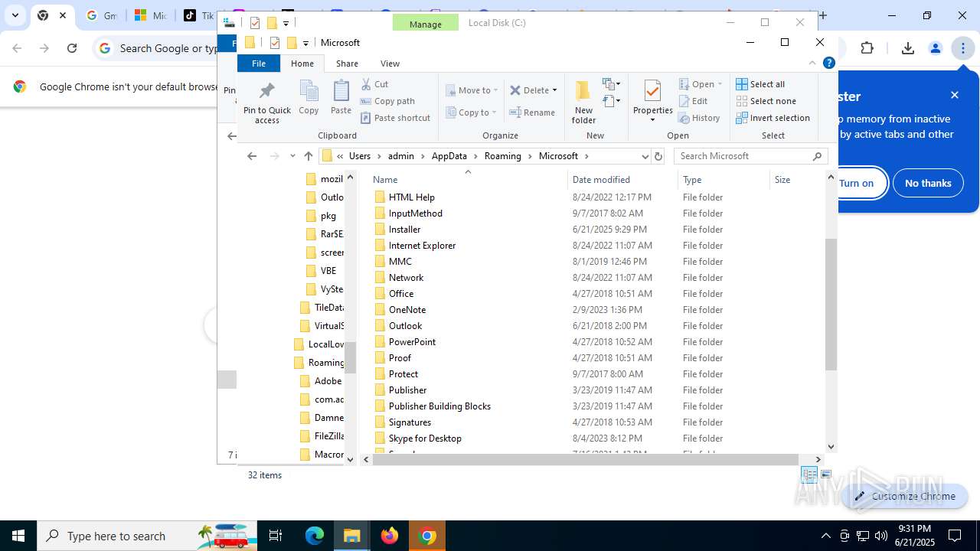The width and height of the screenshot is (980, 551).
Task: Go up one folder level
Action: (x=309, y=156)
